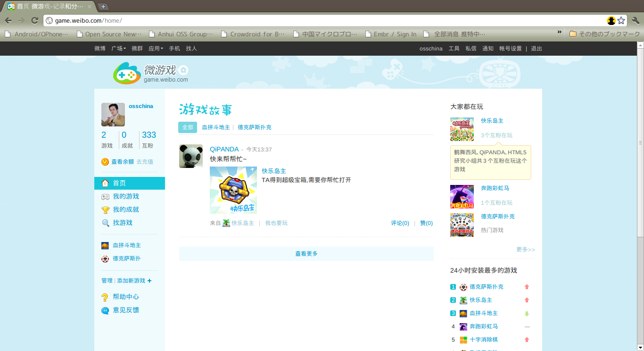Show hidden bookmarks with the » chevron
The width and height of the screenshot is (644, 351).
click(560, 32)
